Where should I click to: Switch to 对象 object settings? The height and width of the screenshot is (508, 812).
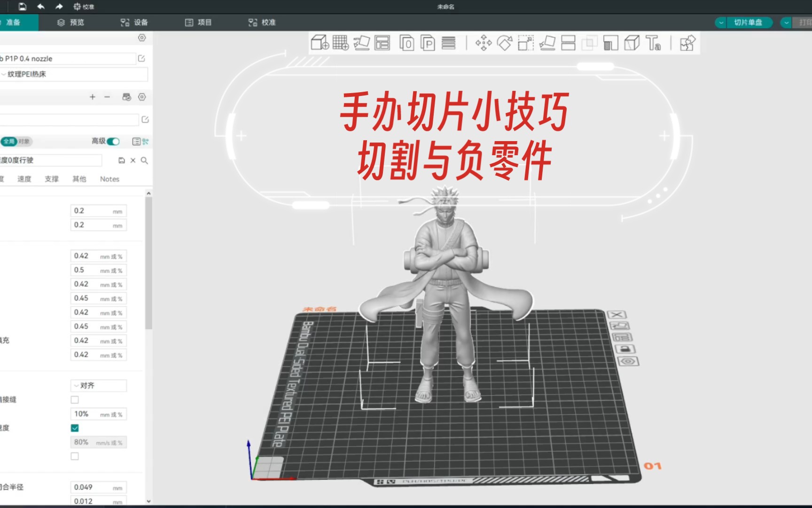(24, 142)
